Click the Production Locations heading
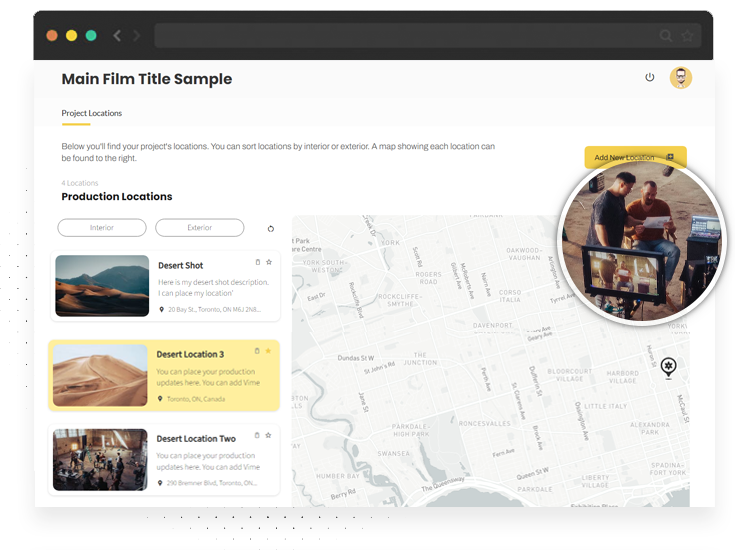 coord(117,196)
